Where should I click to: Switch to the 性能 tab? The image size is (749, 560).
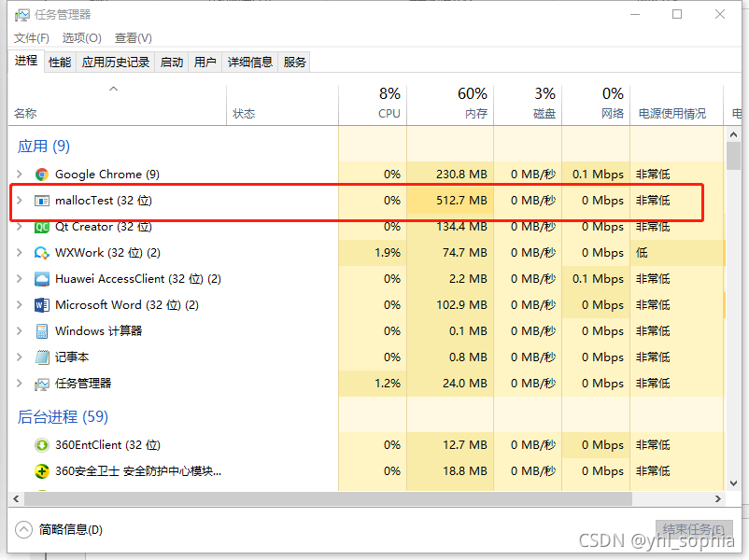60,62
